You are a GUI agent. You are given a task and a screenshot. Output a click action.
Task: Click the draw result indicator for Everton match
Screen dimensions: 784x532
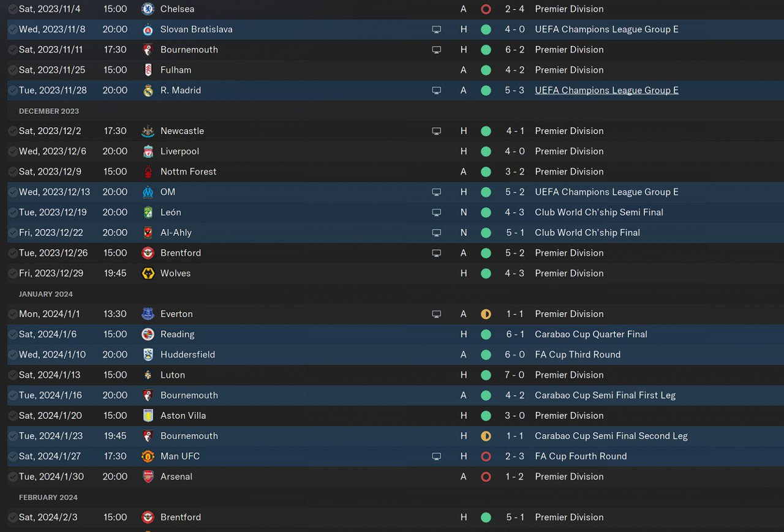pyautogui.click(x=486, y=314)
